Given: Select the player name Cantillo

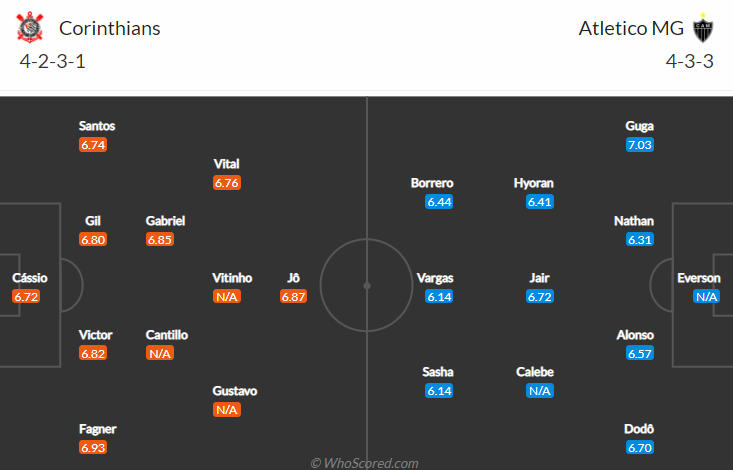Looking at the screenshot, I should pyautogui.click(x=166, y=335).
